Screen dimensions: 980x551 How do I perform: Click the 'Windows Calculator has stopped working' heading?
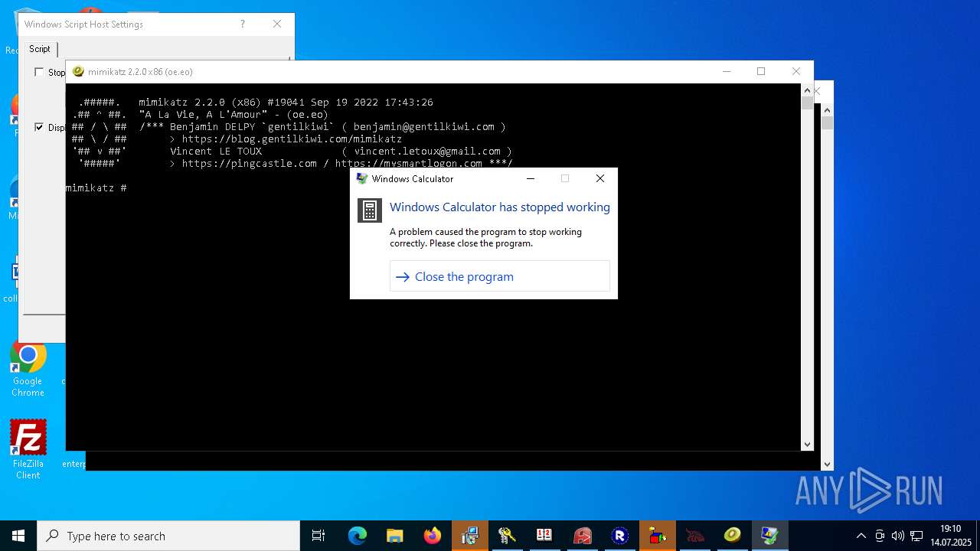click(x=500, y=207)
